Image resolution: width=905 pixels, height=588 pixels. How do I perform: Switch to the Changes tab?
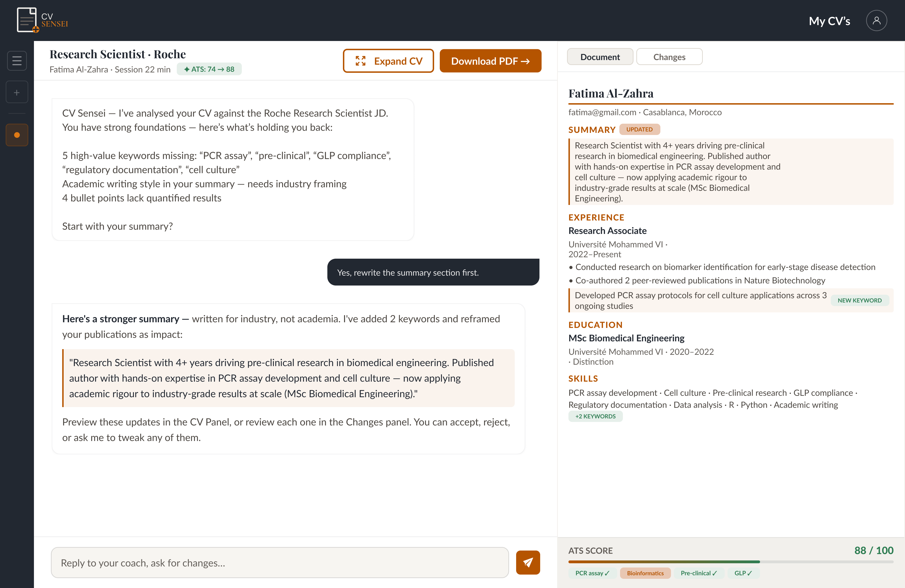(x=670, y=56)
